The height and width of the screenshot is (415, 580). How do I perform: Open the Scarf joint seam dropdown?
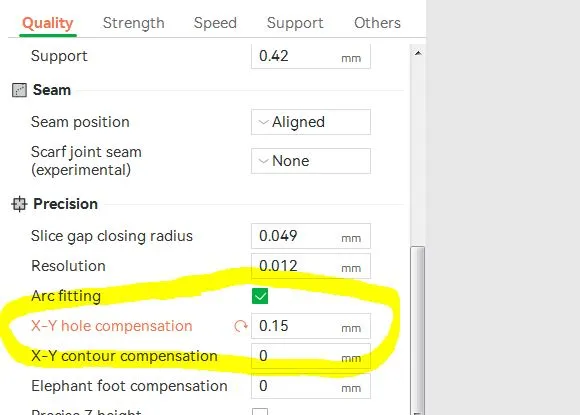(x=311, y=161)
